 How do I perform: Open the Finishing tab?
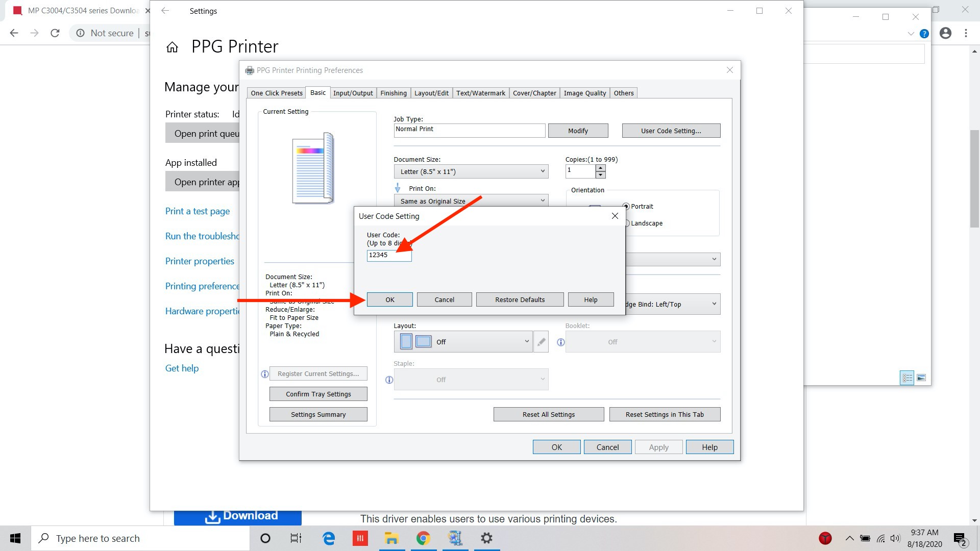pyautogui.click(x=394, y=93)
